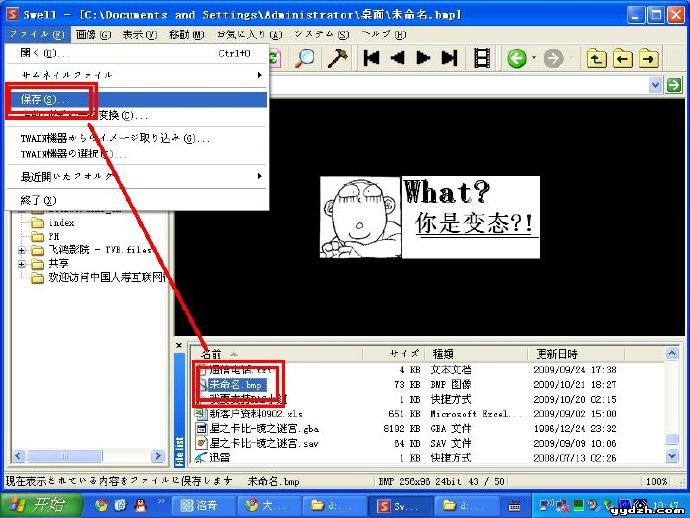Click the magnifier zoom tool icon
The width and height of the screenshot is (690, 518).
[306, 58]
